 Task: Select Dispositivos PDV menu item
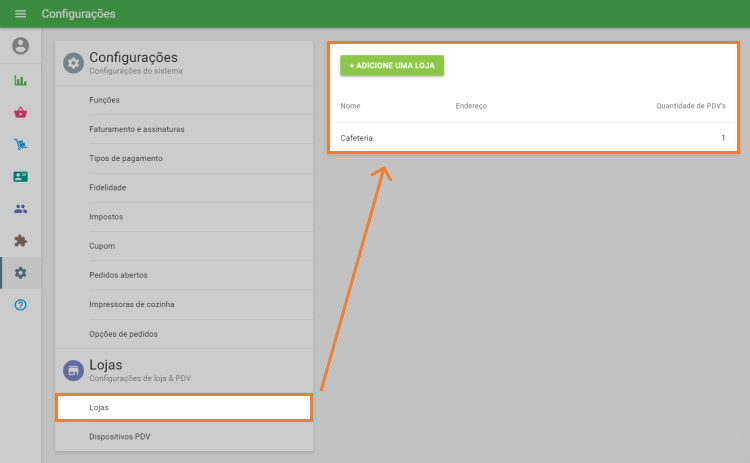(x=119, y=437)
